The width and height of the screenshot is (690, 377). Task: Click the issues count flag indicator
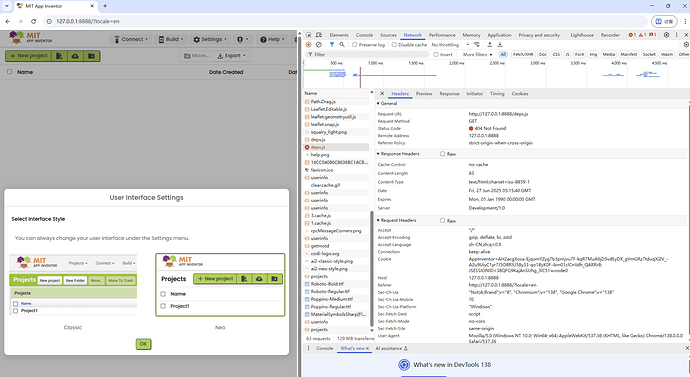652,35
